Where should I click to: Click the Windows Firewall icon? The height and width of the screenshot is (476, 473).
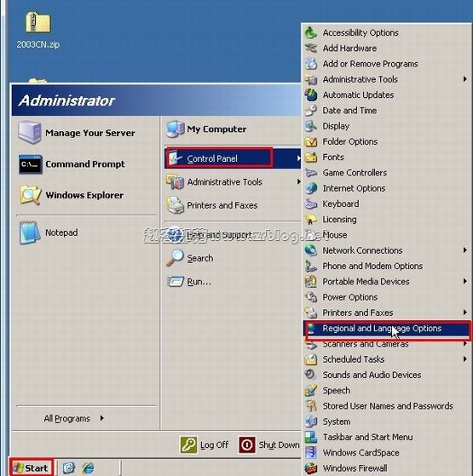[x=311, y=468]
